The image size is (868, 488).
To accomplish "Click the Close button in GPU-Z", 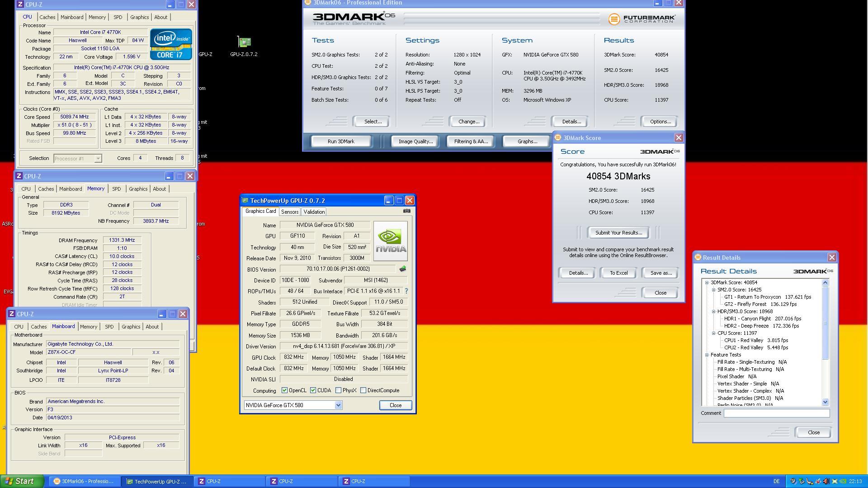I will 396,405.
